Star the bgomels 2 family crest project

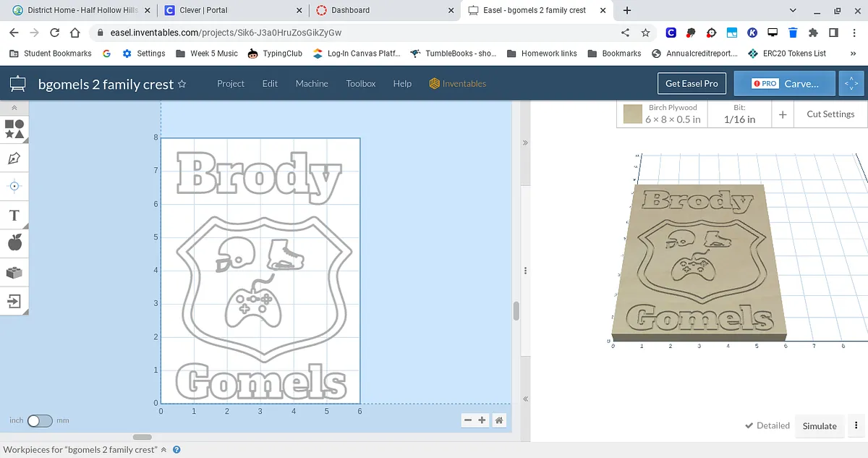click(x=182, y=84)
